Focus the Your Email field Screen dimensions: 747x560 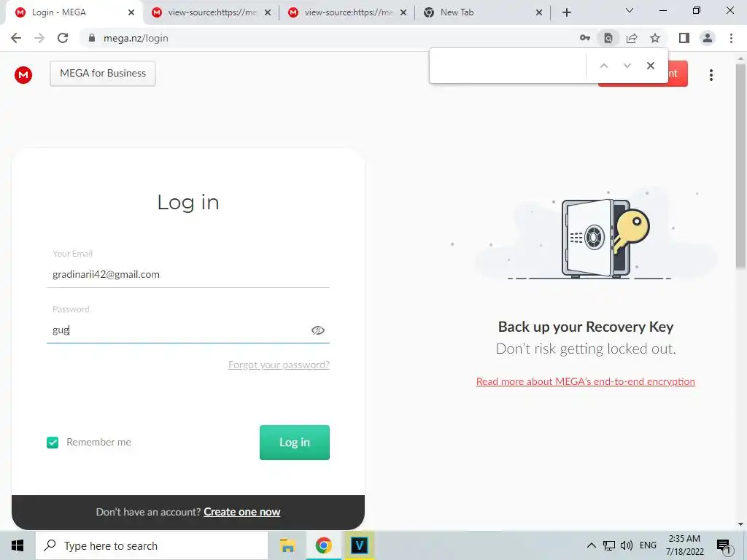pyautogui.click(x=188, y=274)
